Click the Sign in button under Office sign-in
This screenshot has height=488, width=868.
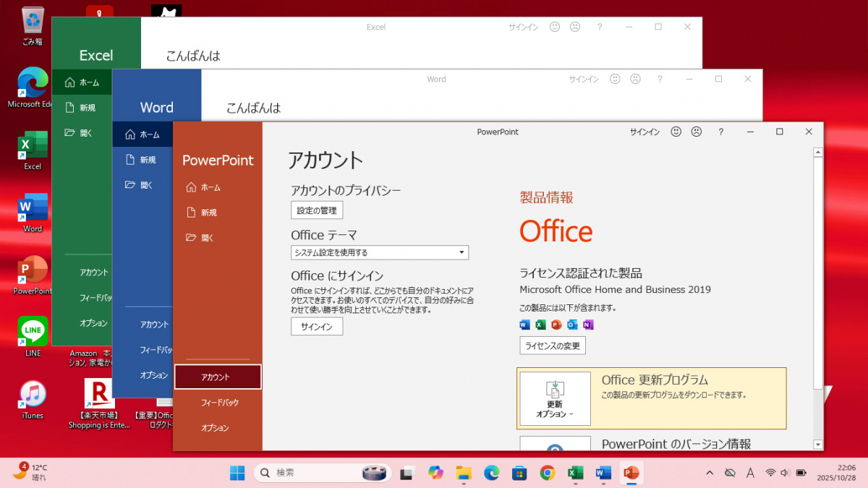[x=316, y=326]
